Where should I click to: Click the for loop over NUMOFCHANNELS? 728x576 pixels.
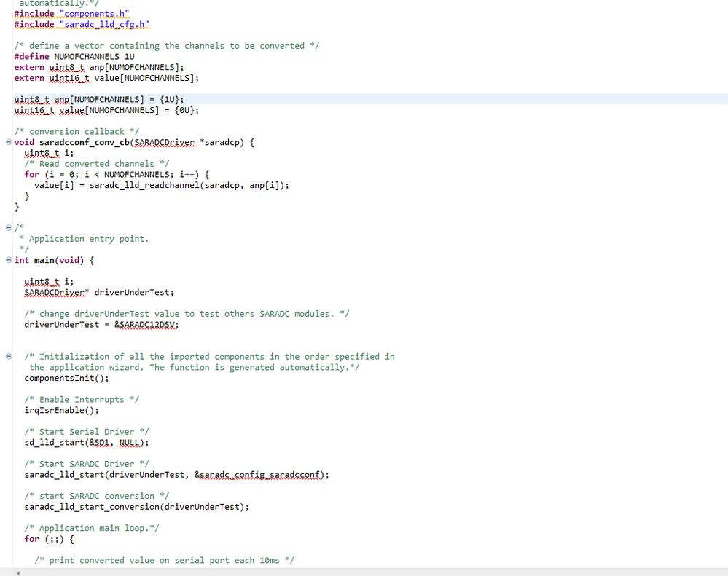tap(117, 174)
